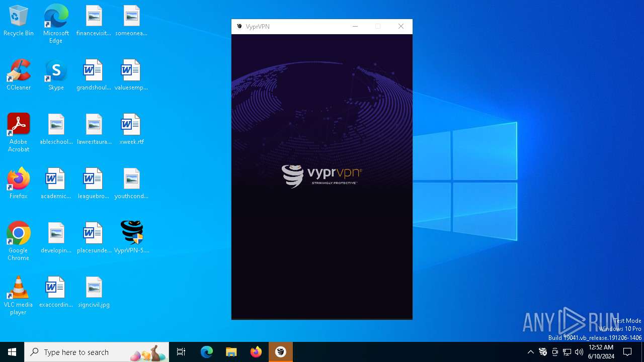644x362 pixels.
Task: Click the VyprVPN title bar icon
Action: (239, 27)
